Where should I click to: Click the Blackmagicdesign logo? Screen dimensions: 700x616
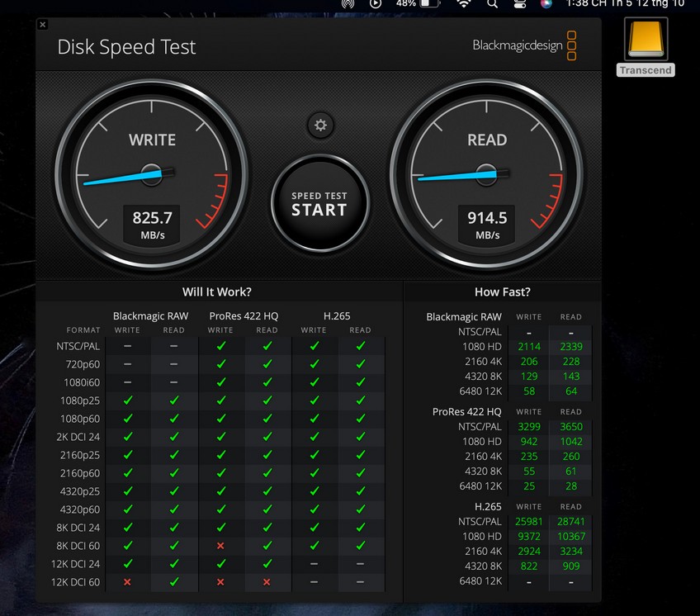click(x=524, y=45)
